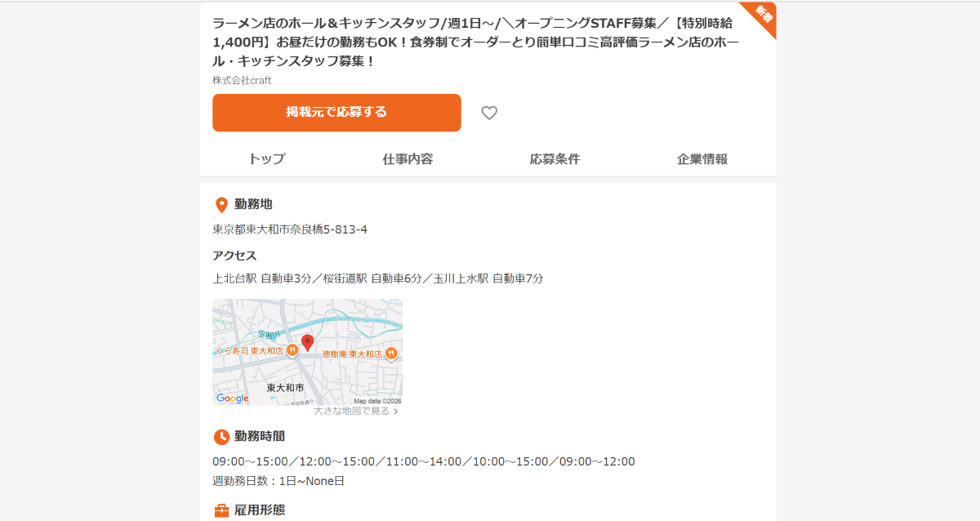
Task: Save job with the heart favorite icon
Action: pos(489,113)
